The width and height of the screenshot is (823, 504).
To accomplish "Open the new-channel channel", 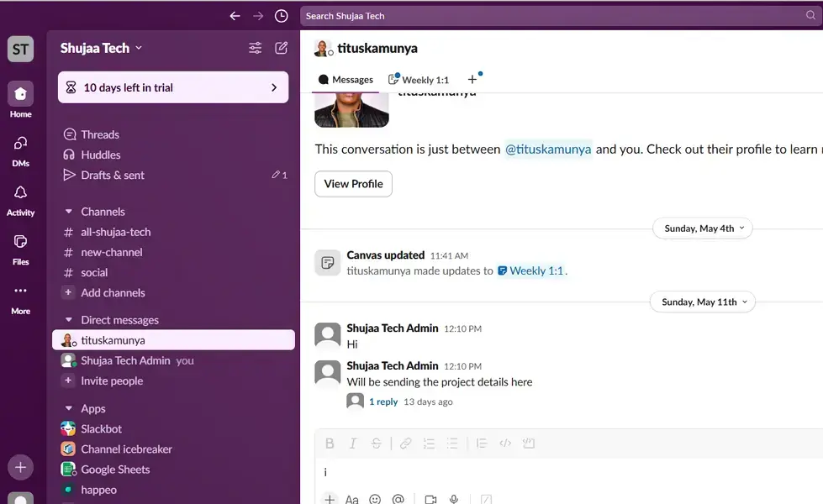I will coord(173,252).
